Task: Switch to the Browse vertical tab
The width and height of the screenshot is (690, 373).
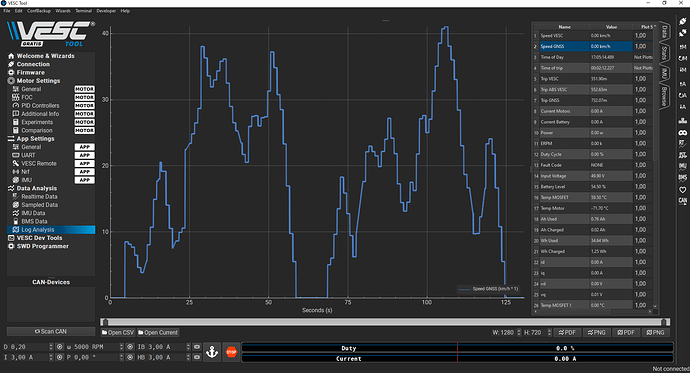Action: click(x=664, y=95)
